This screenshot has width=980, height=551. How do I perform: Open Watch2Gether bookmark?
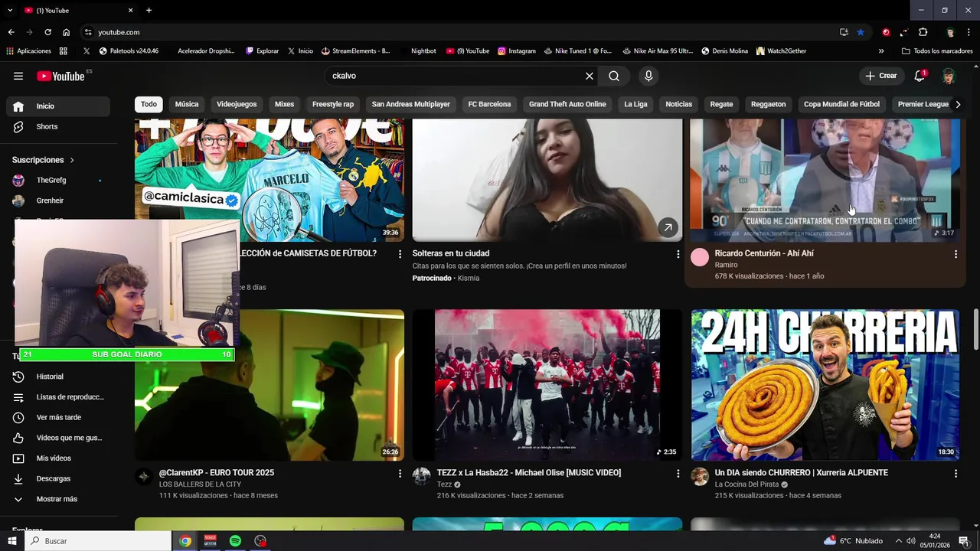coord(781,51)
